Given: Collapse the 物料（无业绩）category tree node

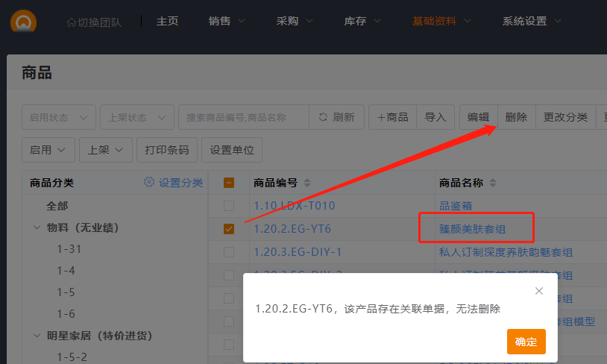Looking at the screenshot, I should (x=37, y=228).
